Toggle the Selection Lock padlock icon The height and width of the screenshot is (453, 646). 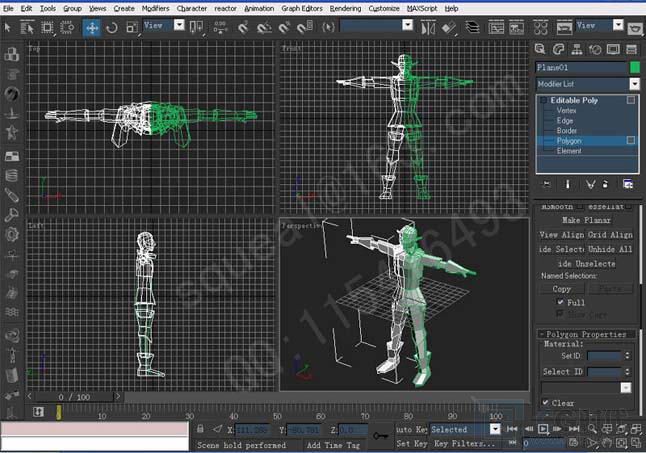[x=200, y=429]
